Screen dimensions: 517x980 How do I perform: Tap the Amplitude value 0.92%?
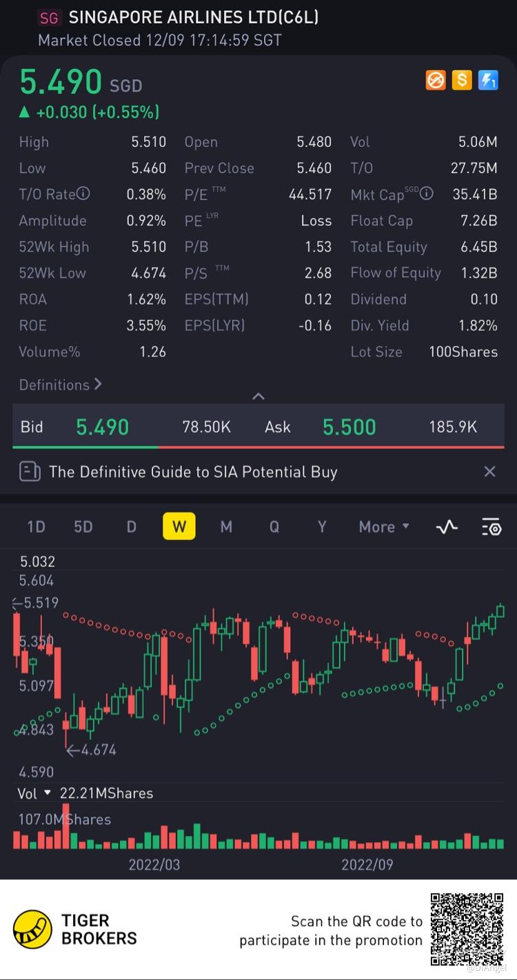coord(146,221)
